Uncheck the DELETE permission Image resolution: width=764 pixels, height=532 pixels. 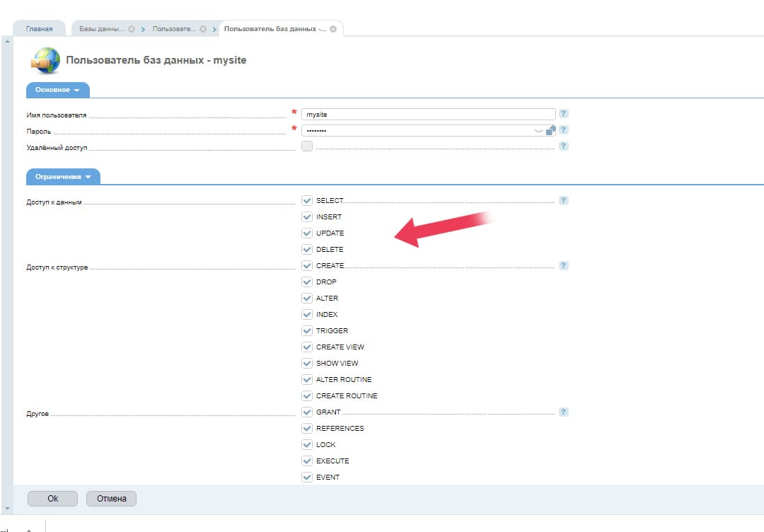pyautogui.click(x=307, y=249)
